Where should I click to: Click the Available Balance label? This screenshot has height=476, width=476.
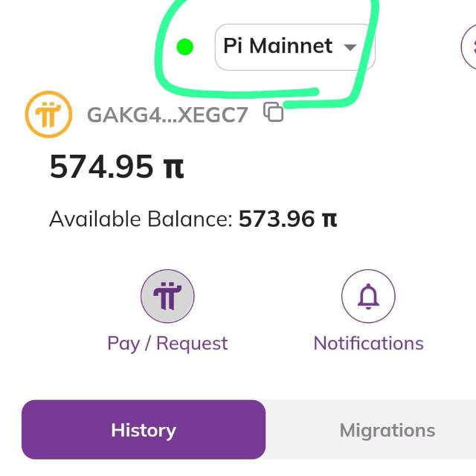click(x=141, y=219)
